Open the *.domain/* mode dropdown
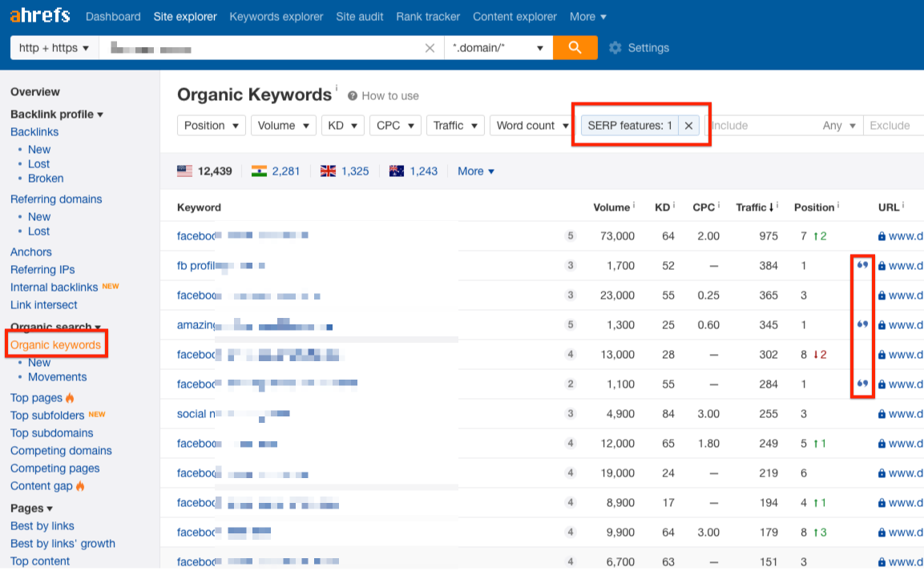 click(x=498, y=48)
